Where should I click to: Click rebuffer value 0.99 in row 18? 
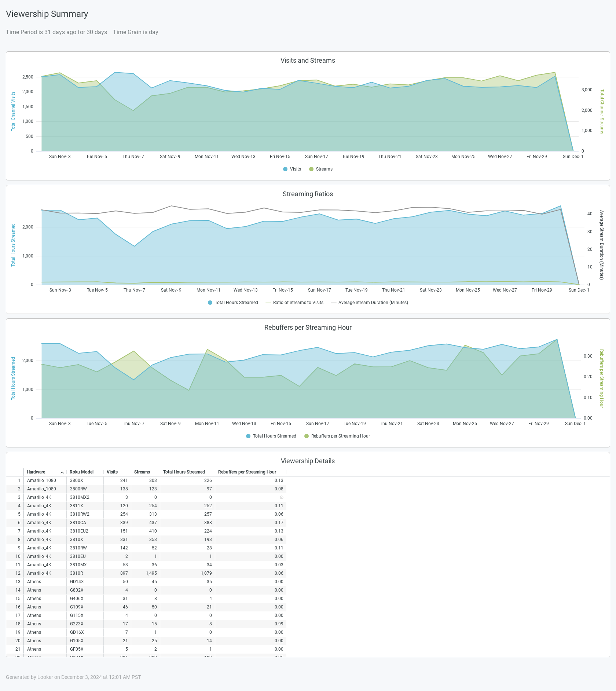(x=279, y=624)
